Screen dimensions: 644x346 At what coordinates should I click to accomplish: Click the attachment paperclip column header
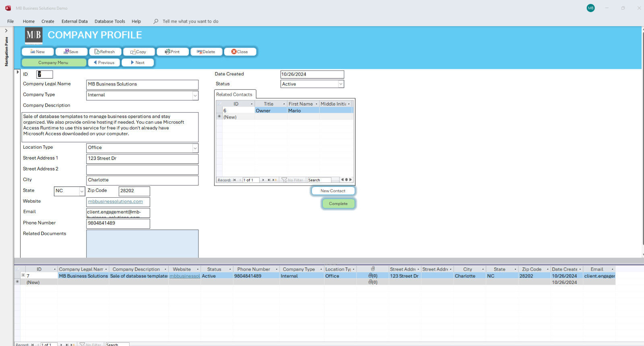tap(373, 269)
